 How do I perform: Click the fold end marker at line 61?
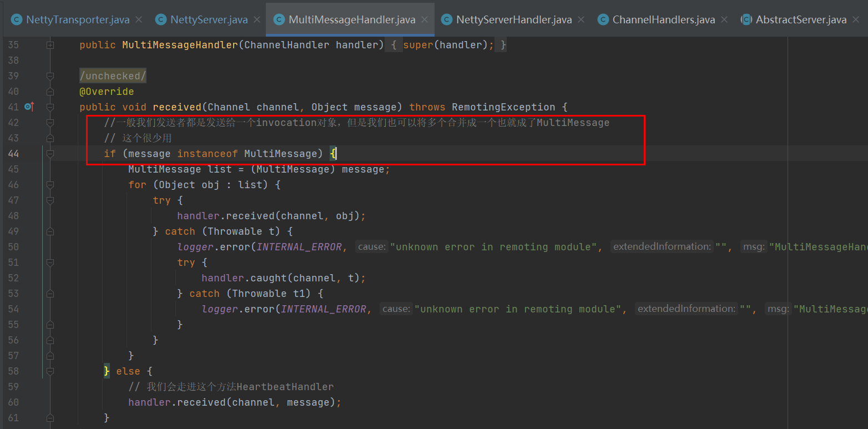[50, 418]
